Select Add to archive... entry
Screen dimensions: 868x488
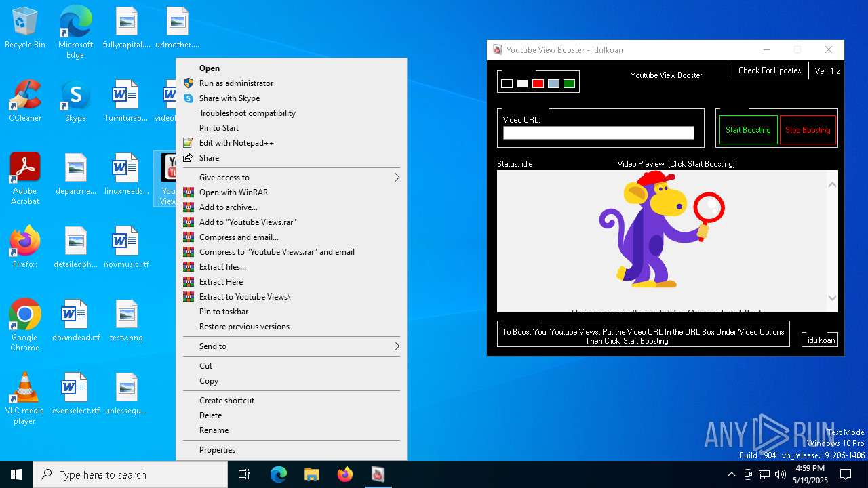(x=292, y=207)
